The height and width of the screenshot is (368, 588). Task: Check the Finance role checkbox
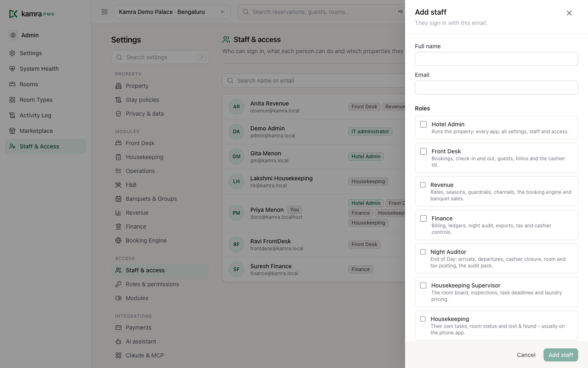point(423,218)
